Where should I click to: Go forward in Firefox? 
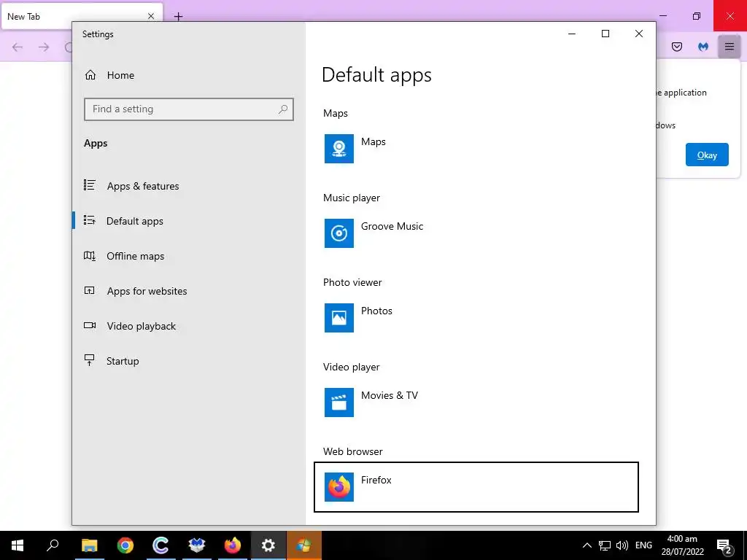44,47
